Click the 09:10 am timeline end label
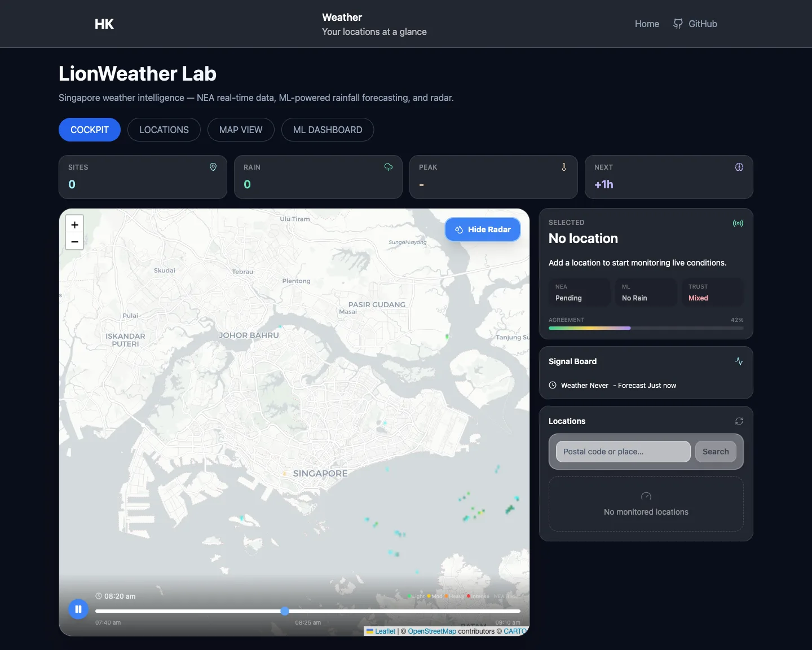Image resolution: width=812 pixels, height=650 pixels. [507, 623]
